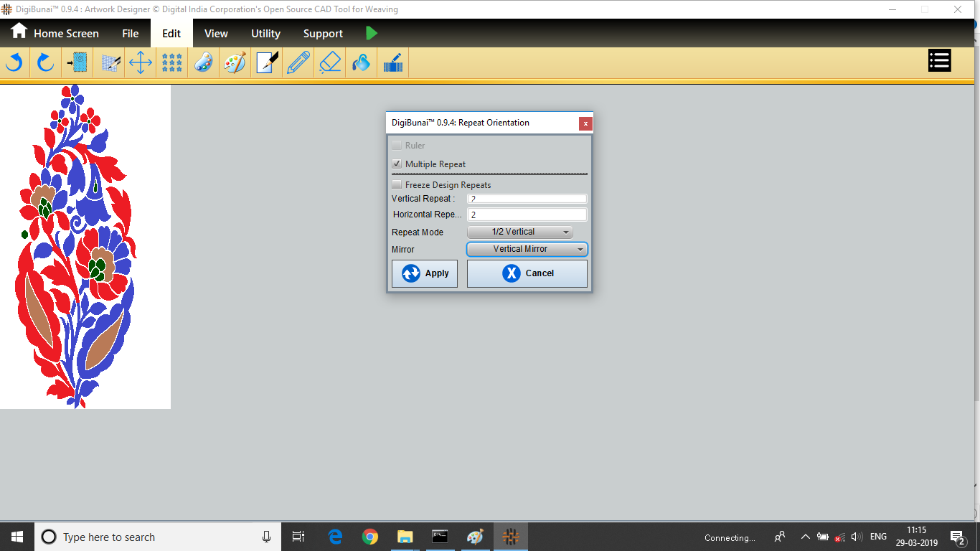Click the Redo arrow icon

point(46,62)
